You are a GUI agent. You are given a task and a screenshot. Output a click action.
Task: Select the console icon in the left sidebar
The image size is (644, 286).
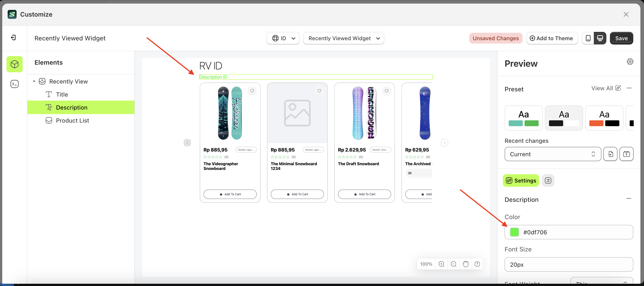click(x=15, y=84)
